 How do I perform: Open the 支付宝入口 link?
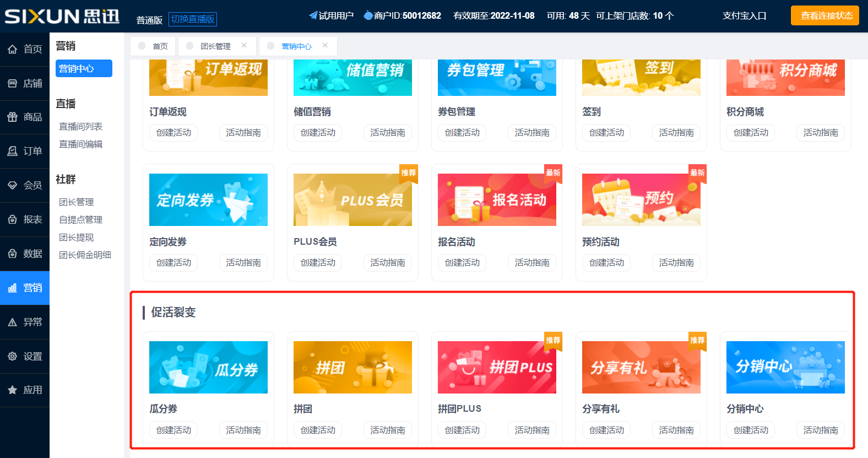[x=744, y=16]
